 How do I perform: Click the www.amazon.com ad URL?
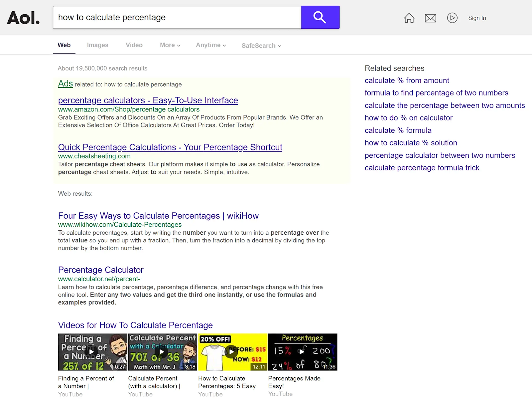(129, 109)
